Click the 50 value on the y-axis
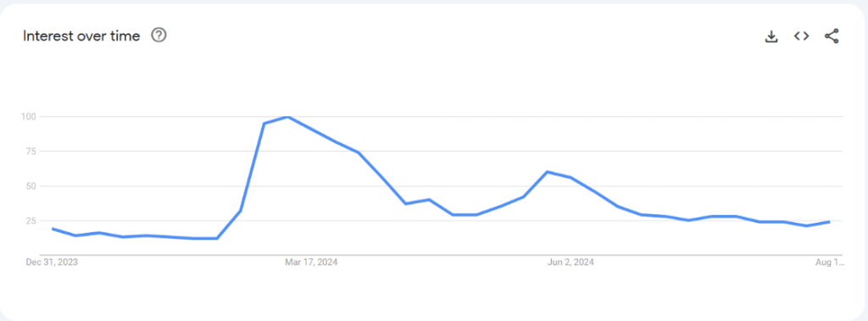The height and width of the screenshot is (321, 868). [x=31, y=186]
